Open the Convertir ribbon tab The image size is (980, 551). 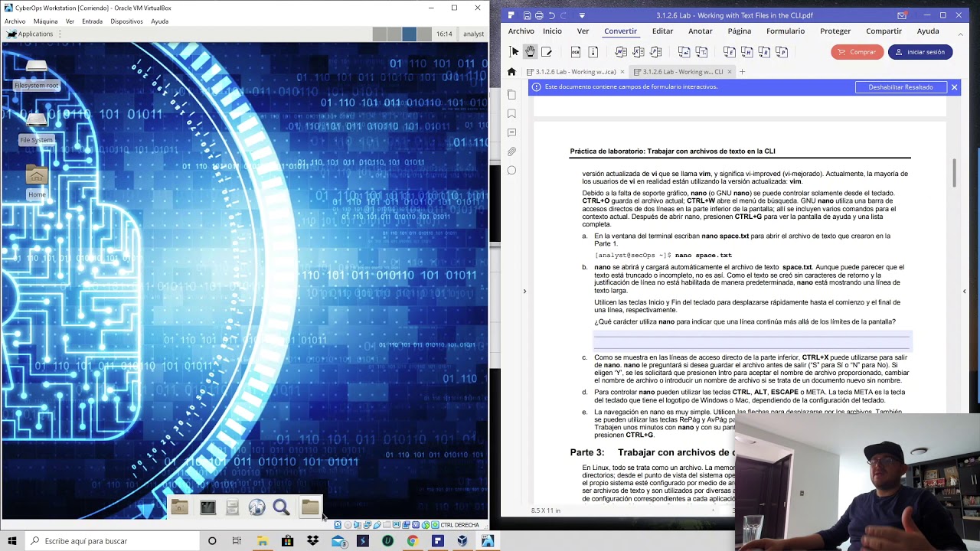(620, 31)
